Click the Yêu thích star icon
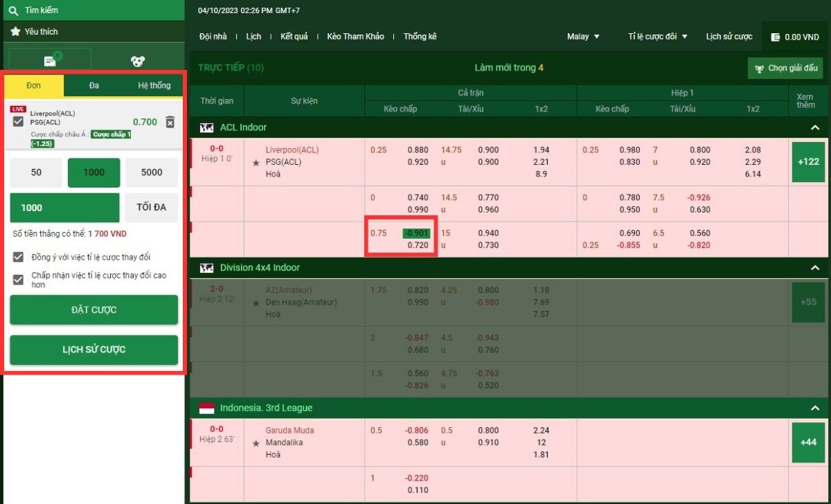The image size is (831, 504). click(x=15, y=32)
